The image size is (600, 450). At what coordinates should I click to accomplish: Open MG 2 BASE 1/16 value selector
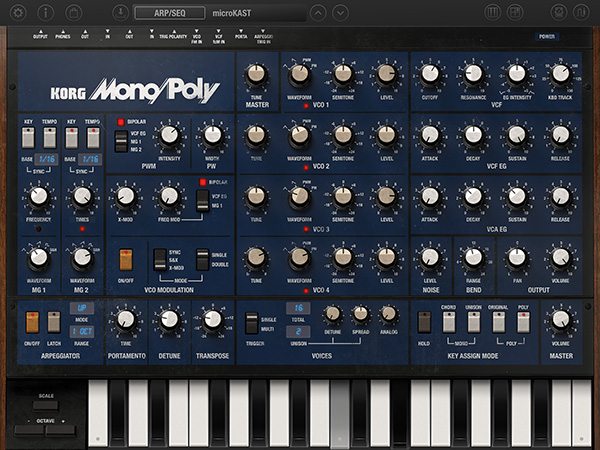(x=90, y=159)
